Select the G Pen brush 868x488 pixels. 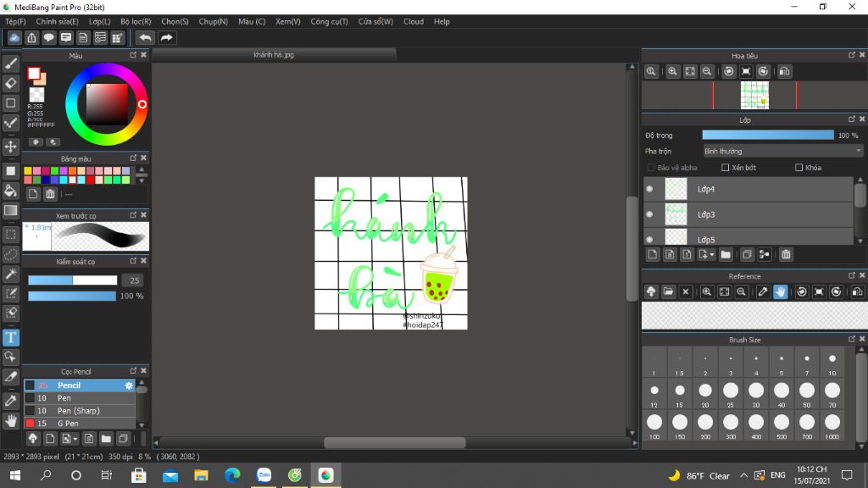click(80, 424)
